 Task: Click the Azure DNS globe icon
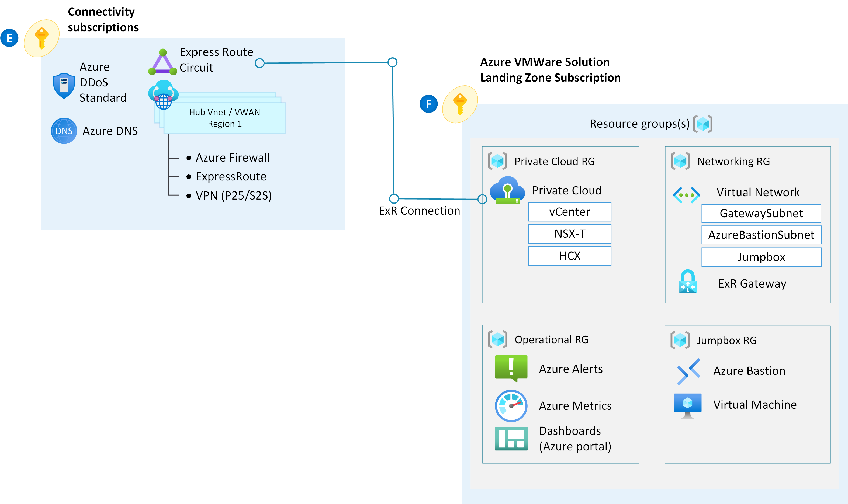point(64,130)
